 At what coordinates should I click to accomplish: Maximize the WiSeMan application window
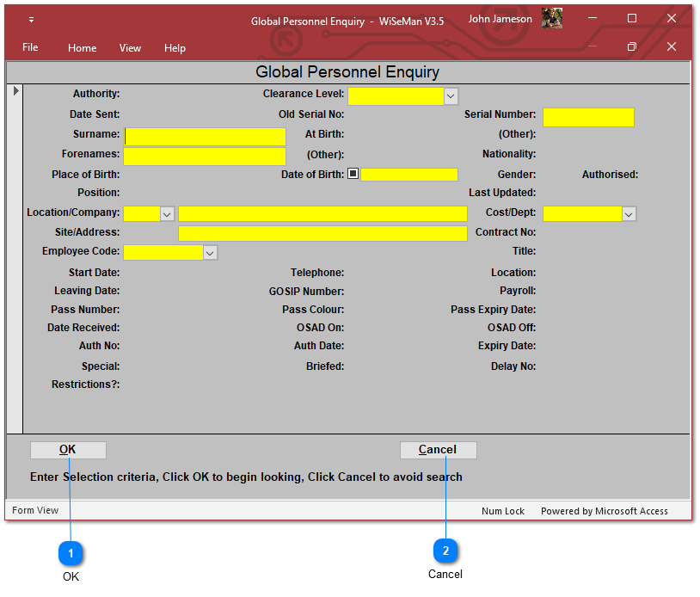pos(632,19)
